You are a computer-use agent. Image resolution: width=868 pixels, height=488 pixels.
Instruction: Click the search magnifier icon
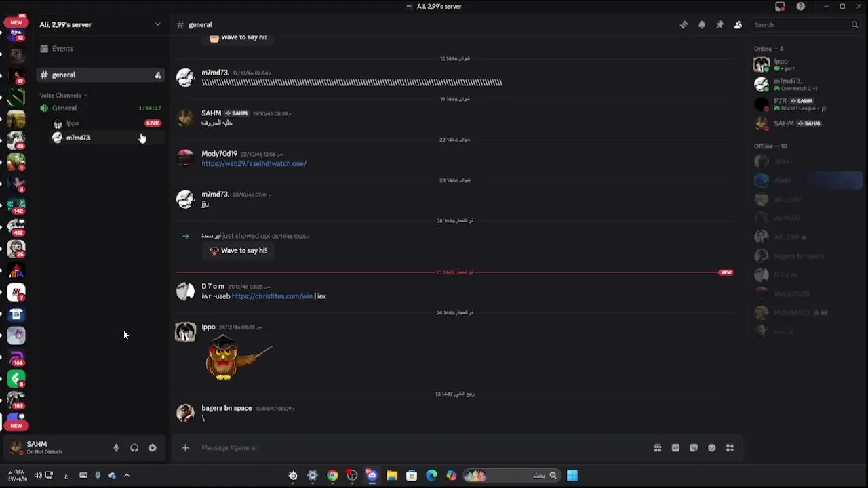tap(854, 25)
